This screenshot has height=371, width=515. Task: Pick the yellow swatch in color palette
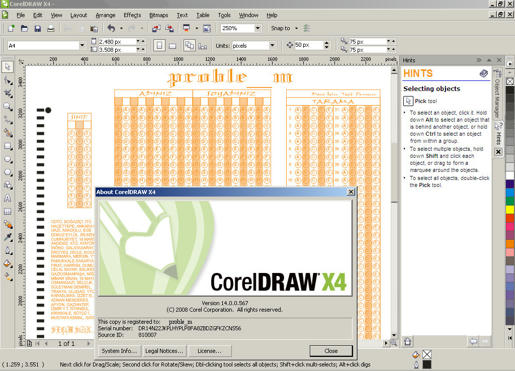click(510, 210)
